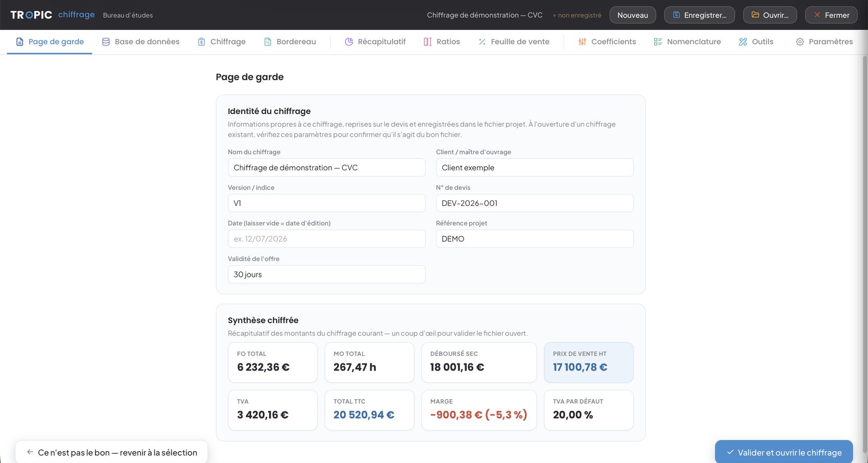Open the Nomenclature tab
The width and height of the screenshot is (868, 463).
[x=687, y=42]
